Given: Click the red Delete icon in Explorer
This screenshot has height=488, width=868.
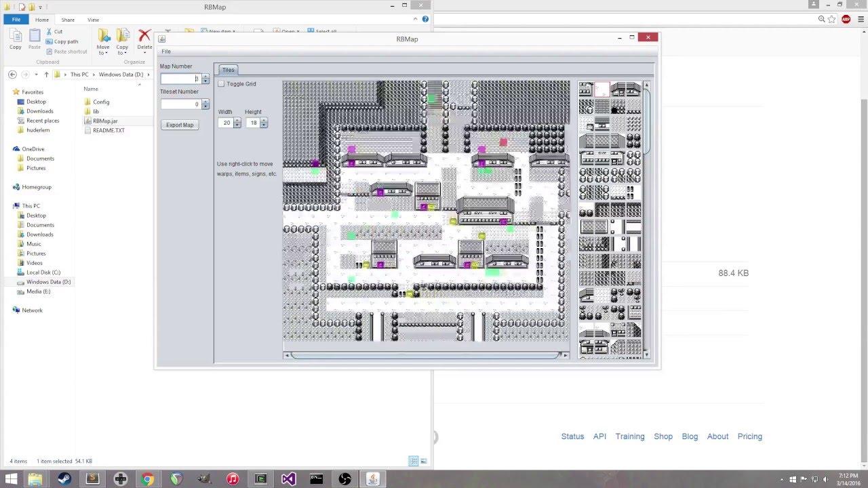Looking at the screenshot, I should click(144, 35).
